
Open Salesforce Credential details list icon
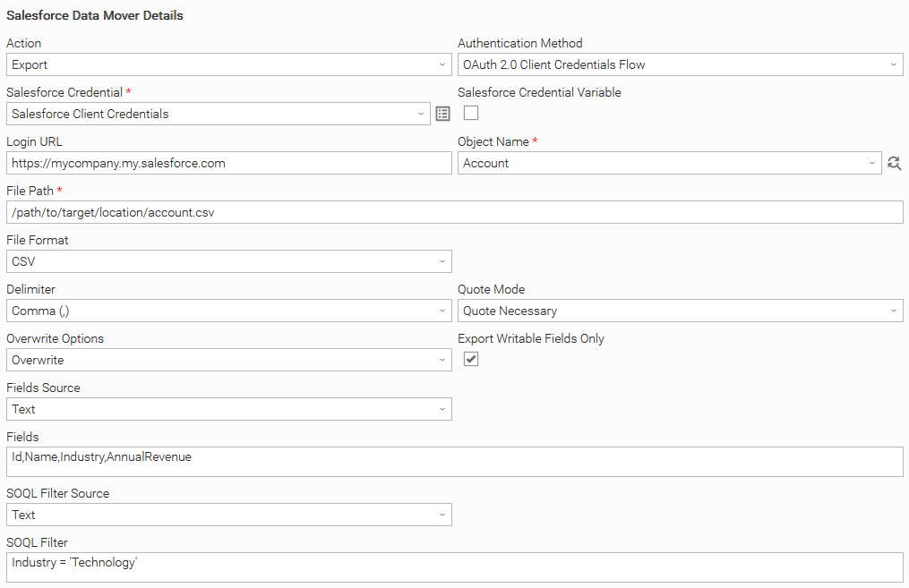pos(443,115)
